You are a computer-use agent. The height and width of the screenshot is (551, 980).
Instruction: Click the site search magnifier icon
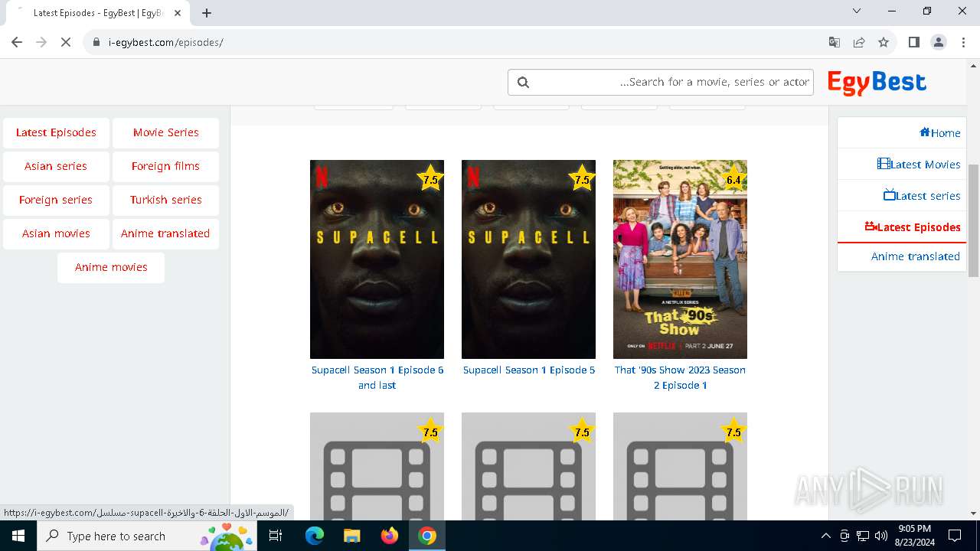[523, 82]
